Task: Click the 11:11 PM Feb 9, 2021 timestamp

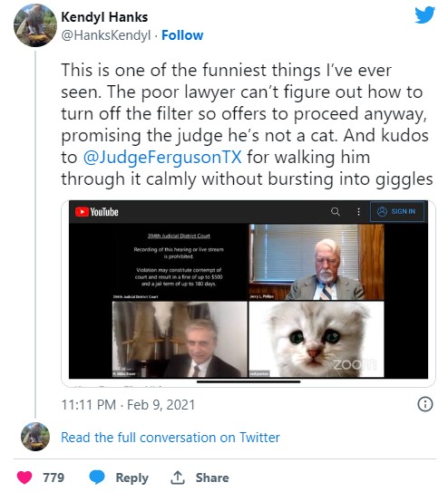Action: (128, 404)
